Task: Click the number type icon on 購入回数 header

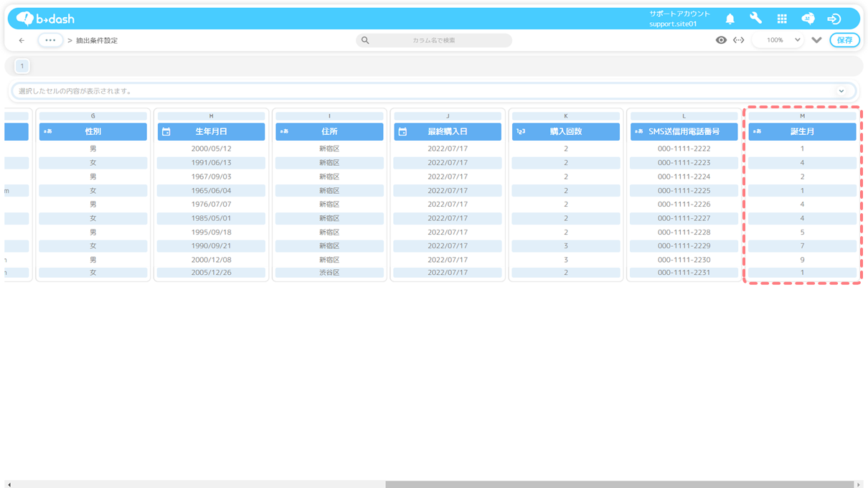Action: click(521, 131)
